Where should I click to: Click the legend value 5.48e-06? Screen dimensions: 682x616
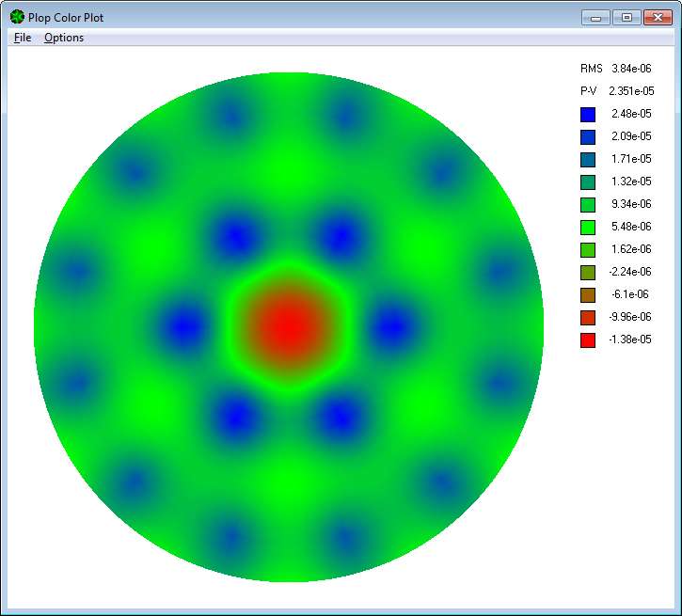coord(631,227)
